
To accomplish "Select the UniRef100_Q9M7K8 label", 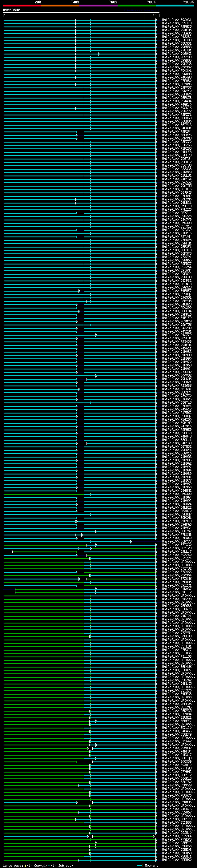I will click(176, 64).
